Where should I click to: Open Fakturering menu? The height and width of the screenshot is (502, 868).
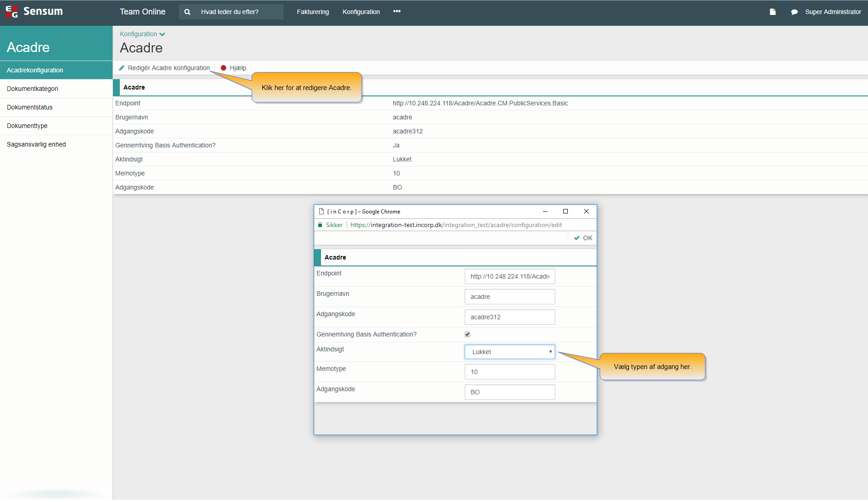pos(313,12)
